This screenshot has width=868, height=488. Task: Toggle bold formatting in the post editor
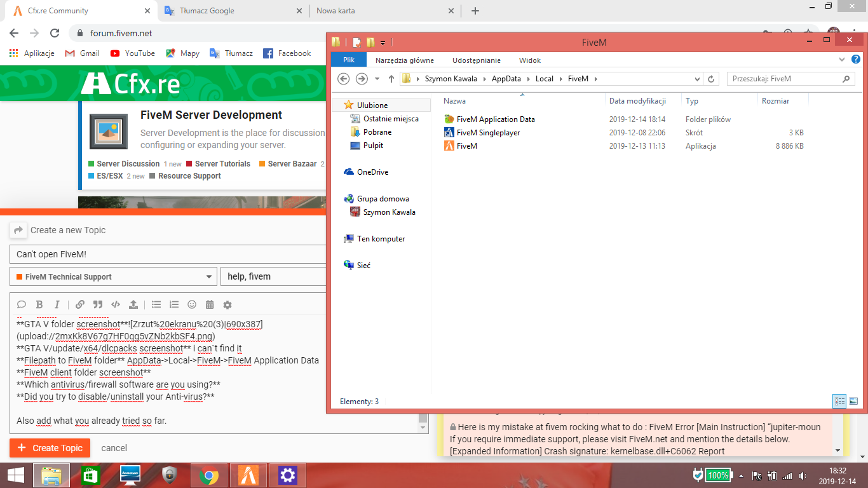click(39, 304)
